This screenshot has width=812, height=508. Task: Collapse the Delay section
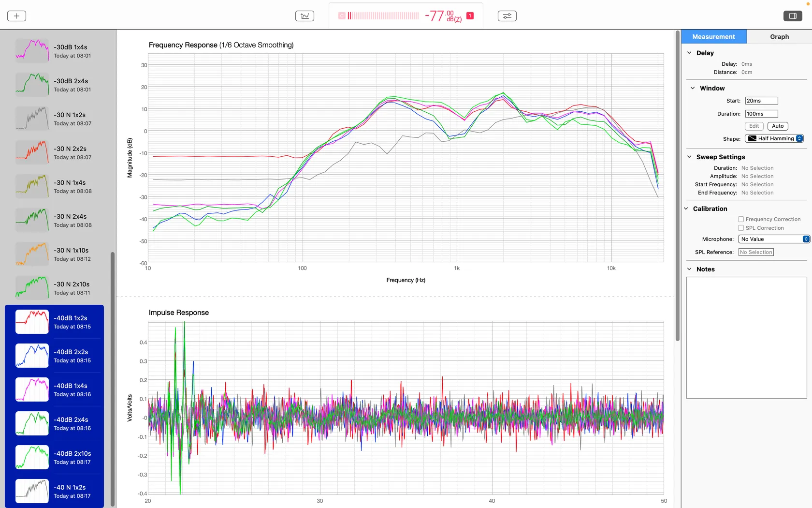(x=689, y=53)
